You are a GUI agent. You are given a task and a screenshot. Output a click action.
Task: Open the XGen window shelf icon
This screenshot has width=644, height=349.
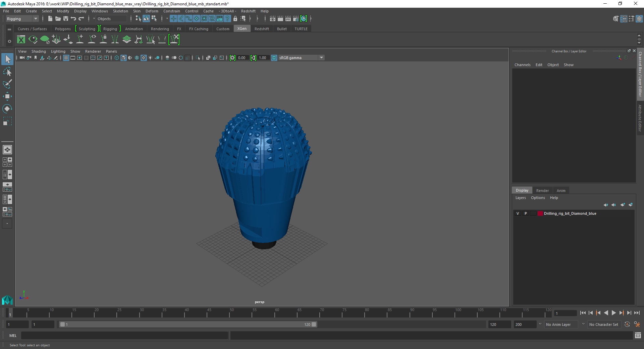click(x=21, y=40)
